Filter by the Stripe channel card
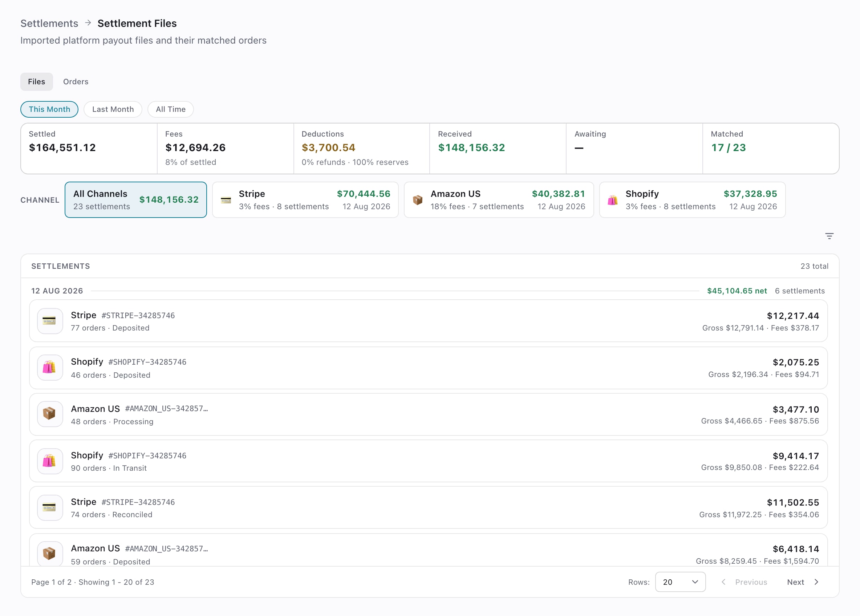The width and height of the screenshot is (860, 616). point(305,200)
